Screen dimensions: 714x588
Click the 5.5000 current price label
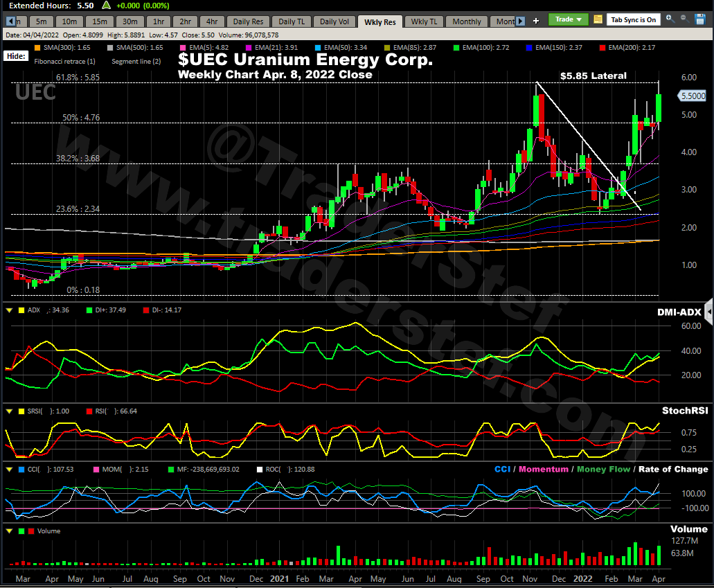[x=692, y=96]
